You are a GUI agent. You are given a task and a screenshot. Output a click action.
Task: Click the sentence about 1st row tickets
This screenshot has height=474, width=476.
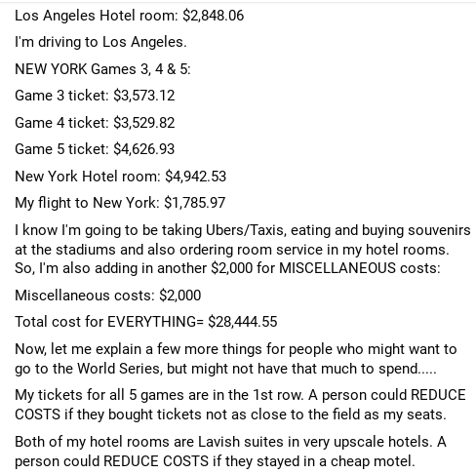161,395
